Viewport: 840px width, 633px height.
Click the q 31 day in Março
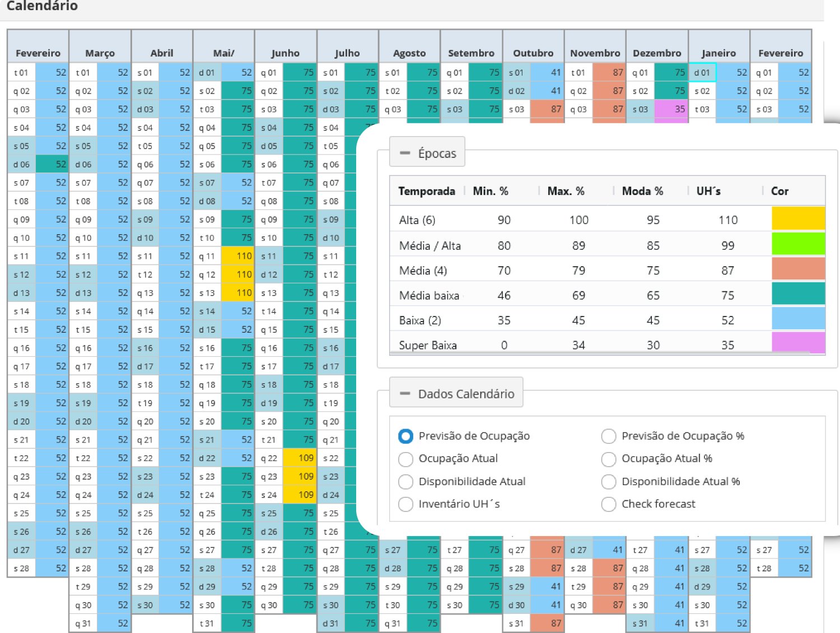pos(83,623)
